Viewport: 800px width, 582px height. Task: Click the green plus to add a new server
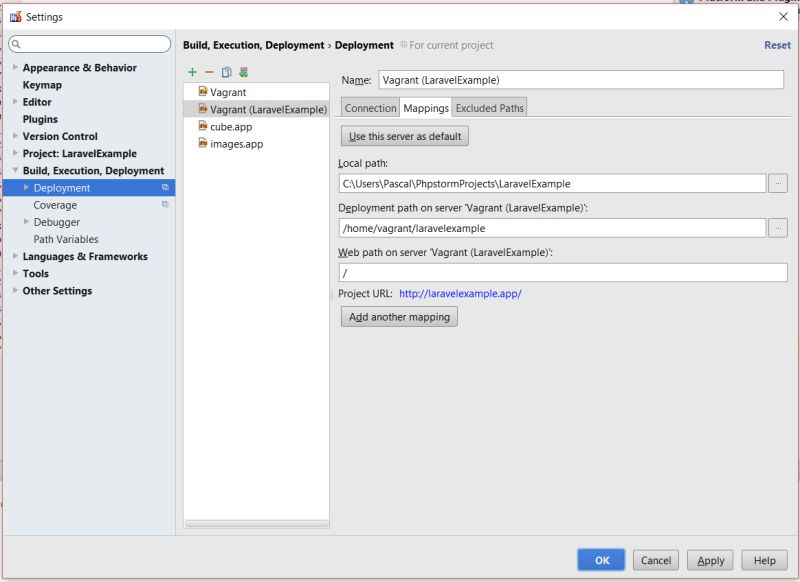(192, 71)
